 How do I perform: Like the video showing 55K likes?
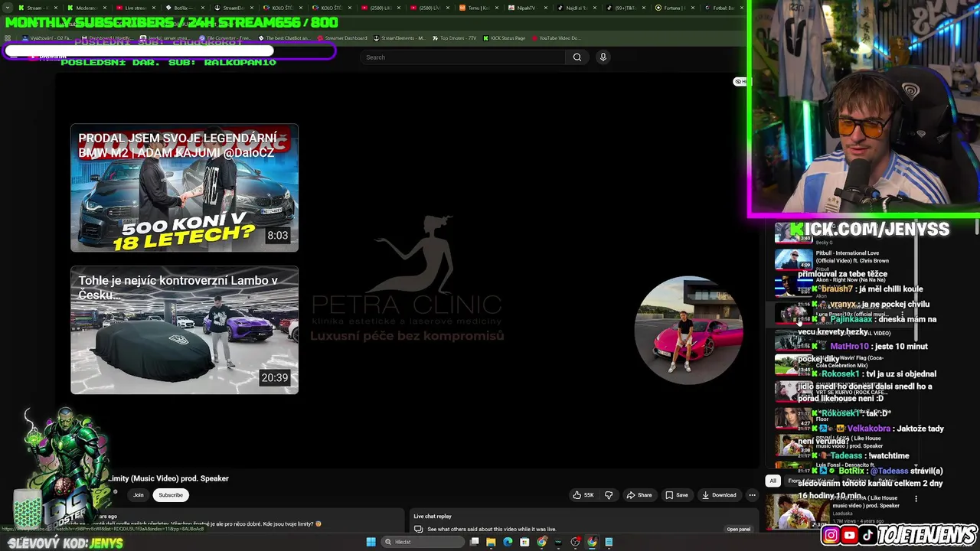[583, 495]
